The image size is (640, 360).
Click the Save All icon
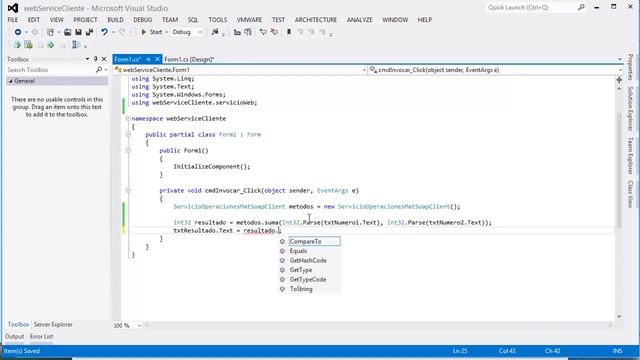coord(89,32)
